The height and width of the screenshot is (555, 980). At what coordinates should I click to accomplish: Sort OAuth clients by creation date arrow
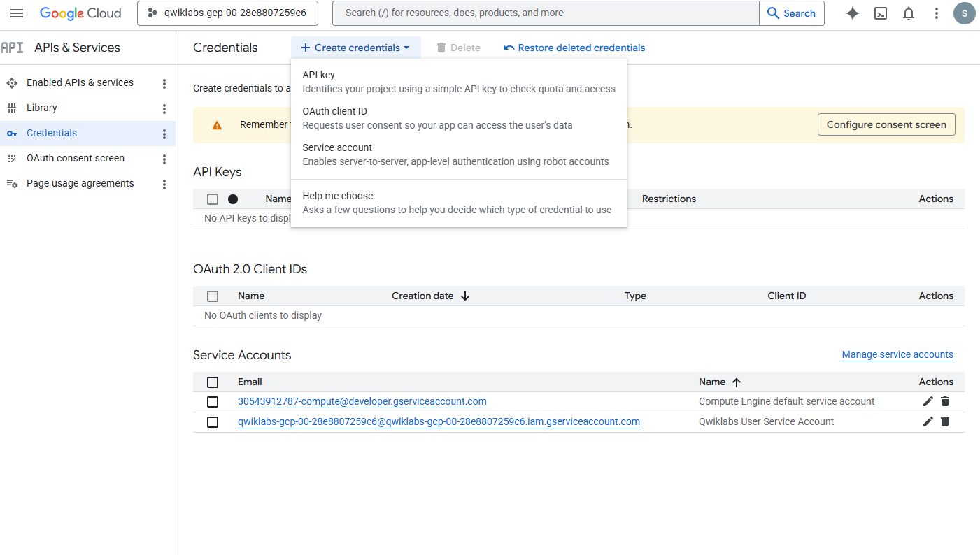click(465, 296)
